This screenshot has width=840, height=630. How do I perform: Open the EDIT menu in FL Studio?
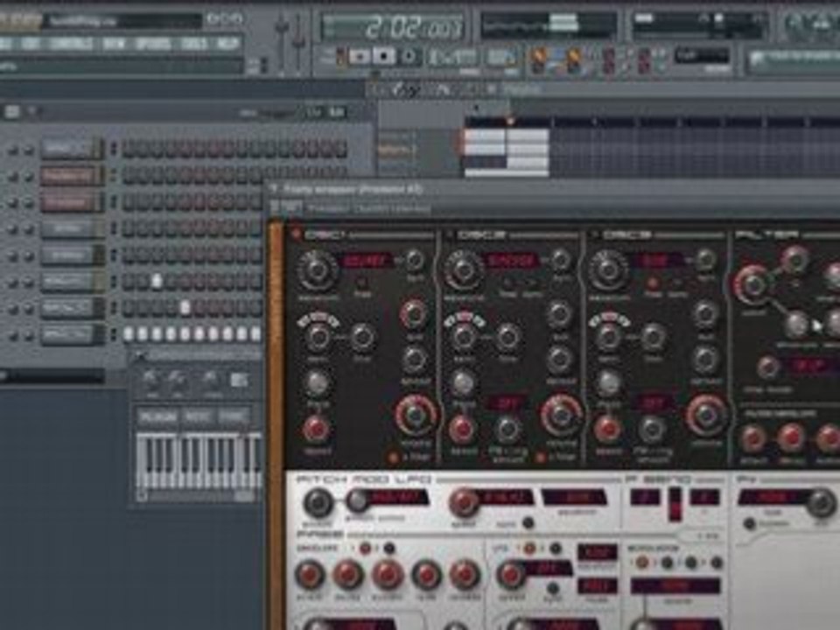click(31, 44)
